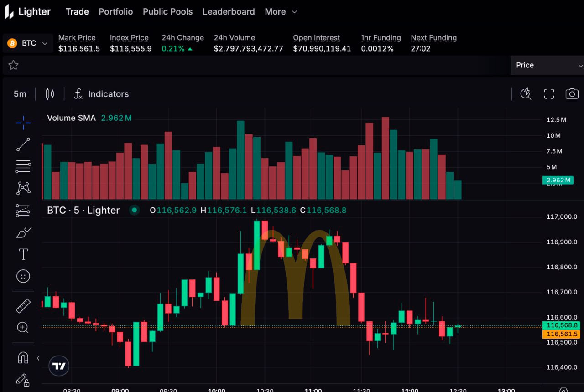Open the Fibonacci retracement tools
584x392 pixels.
(x=23, y=166)
